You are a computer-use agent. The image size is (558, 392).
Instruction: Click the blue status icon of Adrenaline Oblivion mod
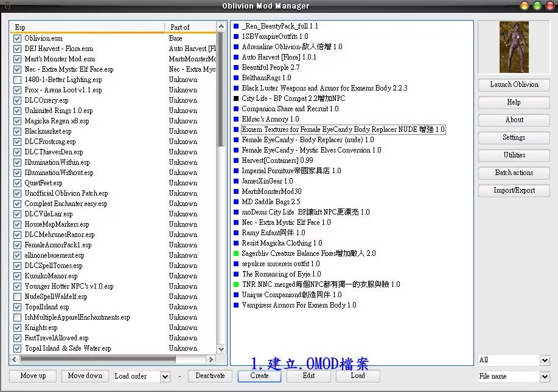pos(236,47)
